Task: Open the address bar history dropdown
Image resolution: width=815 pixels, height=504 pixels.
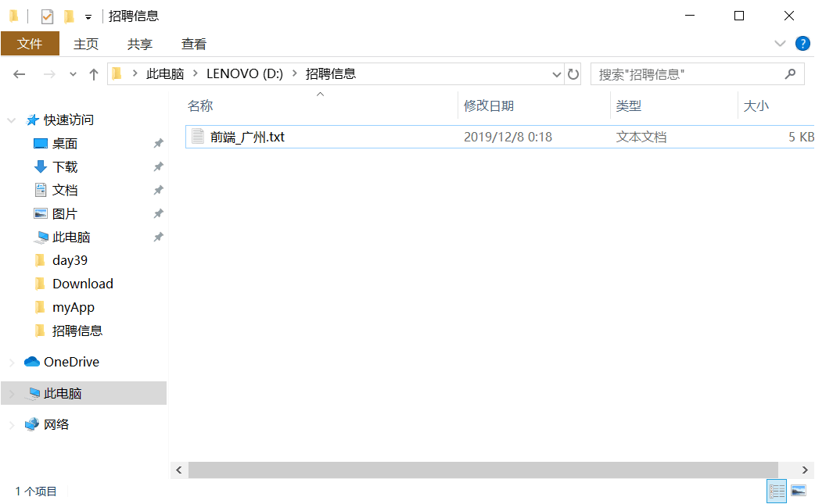Action: pyautogui.click(x=557, y=74)
